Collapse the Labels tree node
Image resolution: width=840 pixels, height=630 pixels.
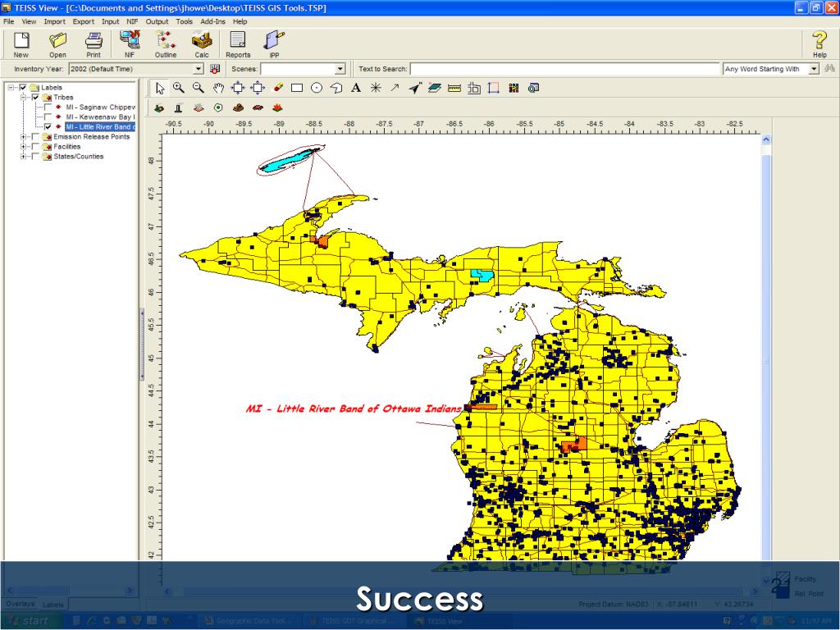[x=11, y=87]
